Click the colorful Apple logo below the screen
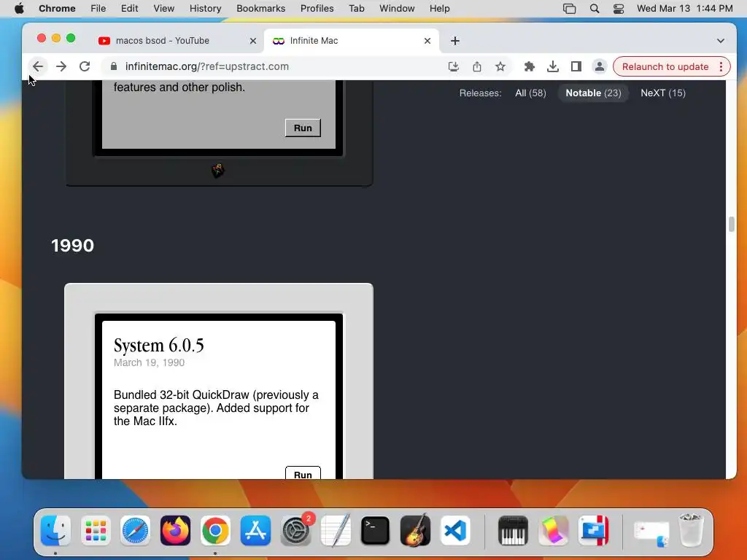 (x=217, y=170)
